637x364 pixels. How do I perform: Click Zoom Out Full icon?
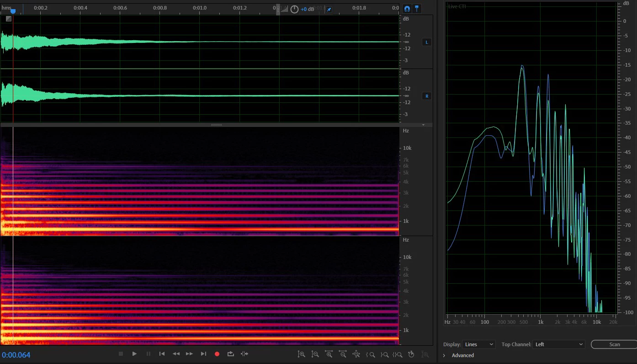(x=356, y=354)
